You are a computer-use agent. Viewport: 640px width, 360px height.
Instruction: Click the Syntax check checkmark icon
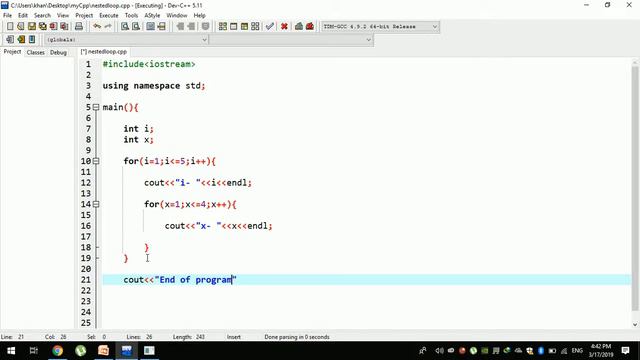click(270, 27)
